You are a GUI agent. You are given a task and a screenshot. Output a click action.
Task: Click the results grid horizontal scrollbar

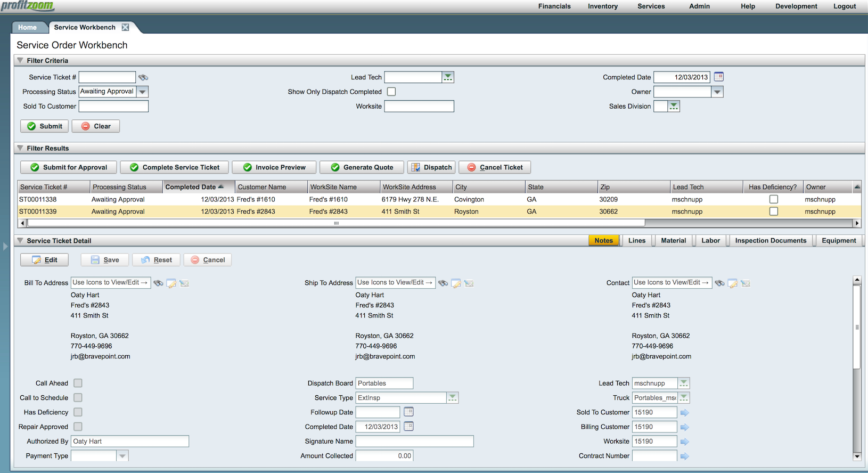[x=336, y=223]
